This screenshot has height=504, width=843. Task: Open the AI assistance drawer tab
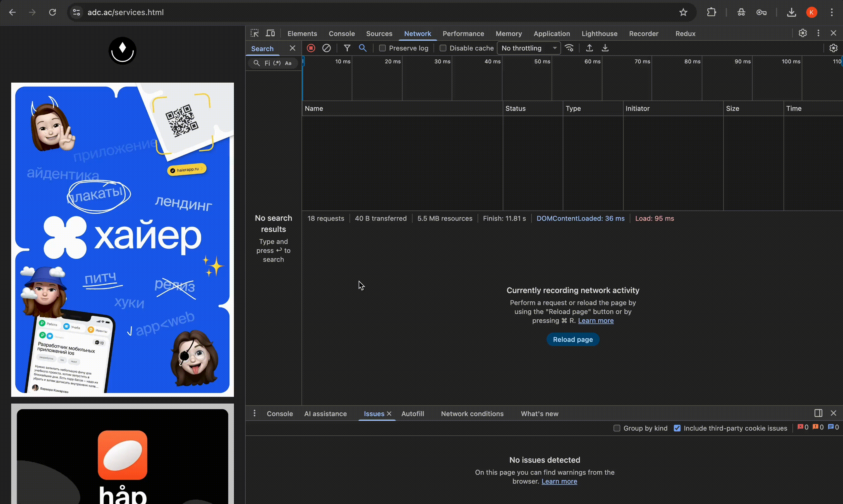325,414
